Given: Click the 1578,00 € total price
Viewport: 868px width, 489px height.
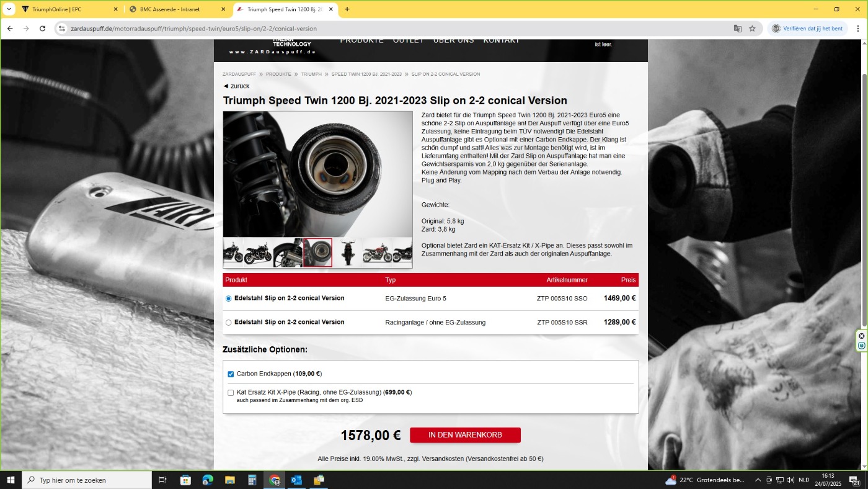Looking at the screenshot, I should pyautogui.click(x=371, y=435).
